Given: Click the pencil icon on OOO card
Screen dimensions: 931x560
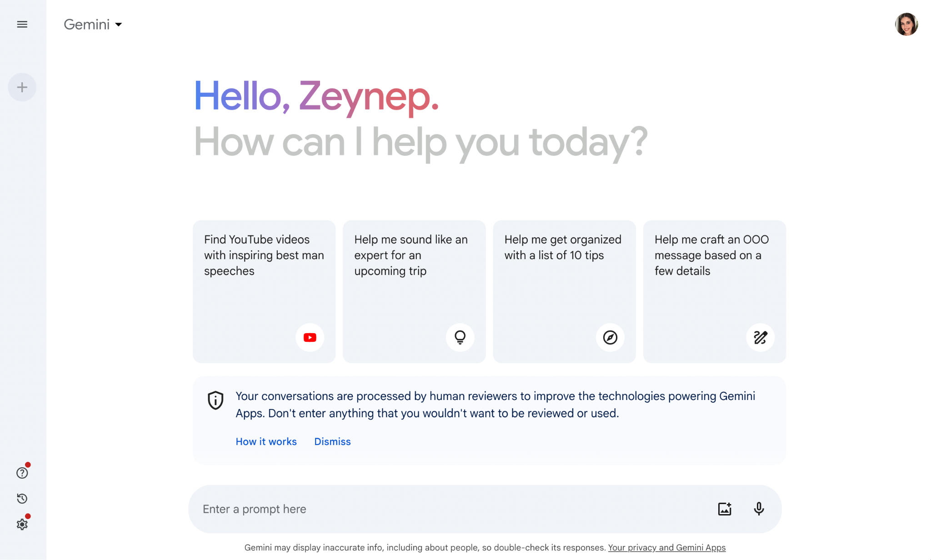Looking at the screenshot, I should click(x=760, y=337).
